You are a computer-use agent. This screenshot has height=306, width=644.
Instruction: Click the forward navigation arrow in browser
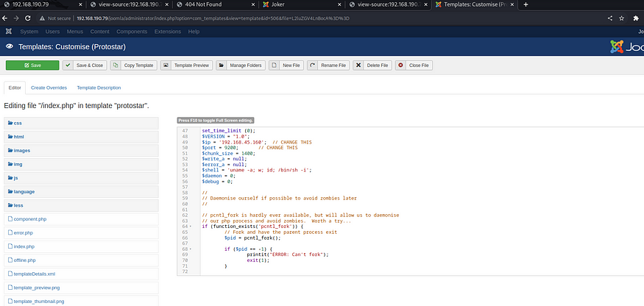click(16, 18)
